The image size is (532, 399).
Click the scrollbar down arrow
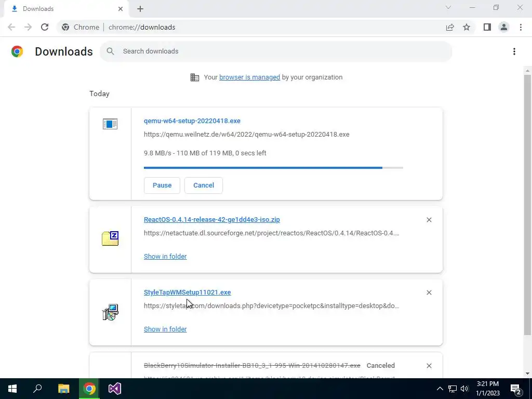527,374
